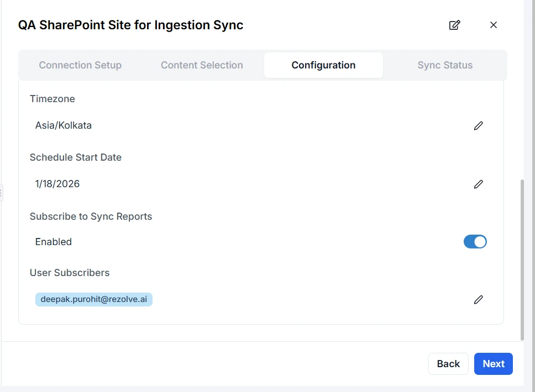Select the Configuration tab

coord(323,65)
